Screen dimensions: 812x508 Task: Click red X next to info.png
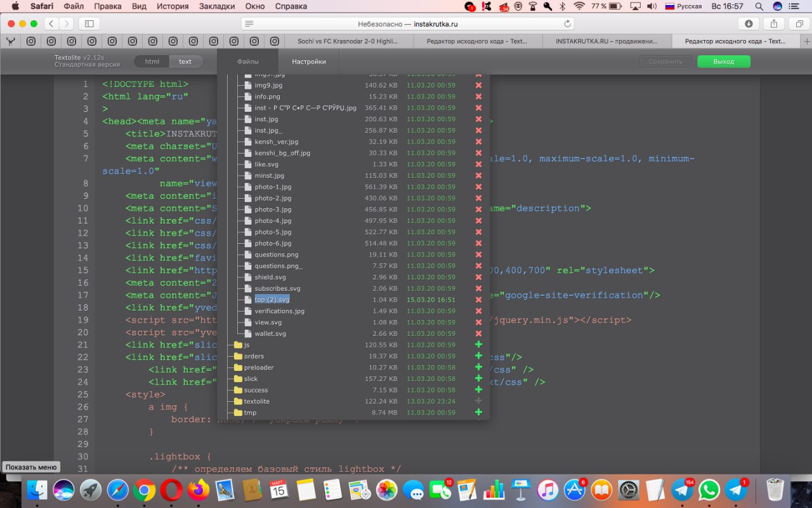click(x=478, y=97)
